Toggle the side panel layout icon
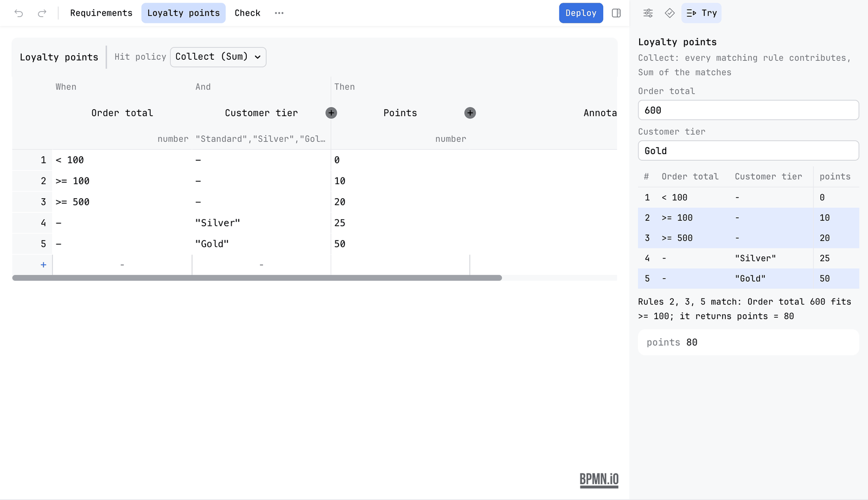The image size is (868, 500). 616,13
